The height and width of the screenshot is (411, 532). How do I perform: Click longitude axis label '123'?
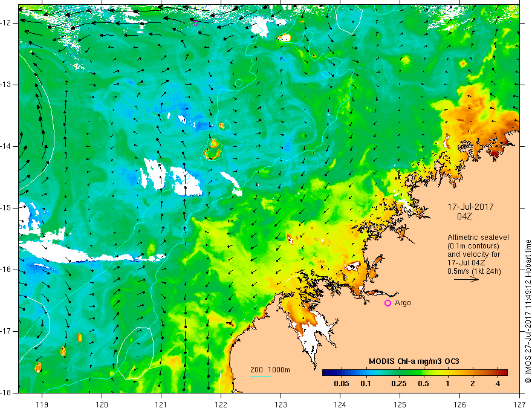[281, 404]
